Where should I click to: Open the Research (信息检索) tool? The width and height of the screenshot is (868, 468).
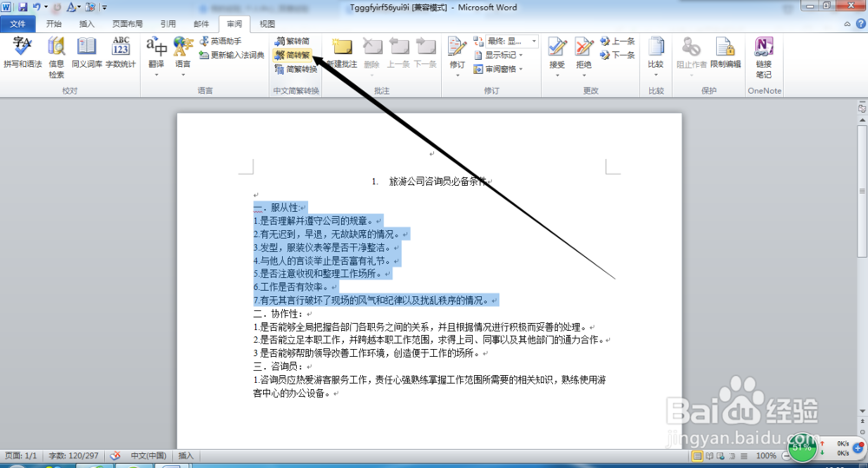(x=56, y=57)
